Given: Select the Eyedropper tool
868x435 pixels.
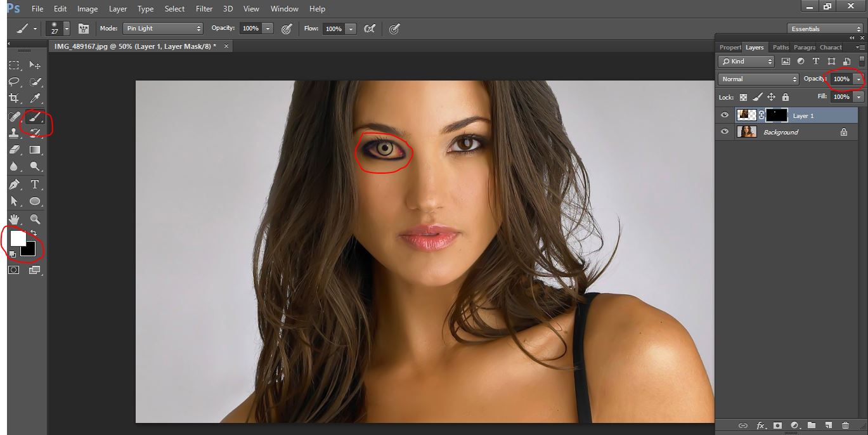Looking at the screenshot, I should click(x=36, y=98).
